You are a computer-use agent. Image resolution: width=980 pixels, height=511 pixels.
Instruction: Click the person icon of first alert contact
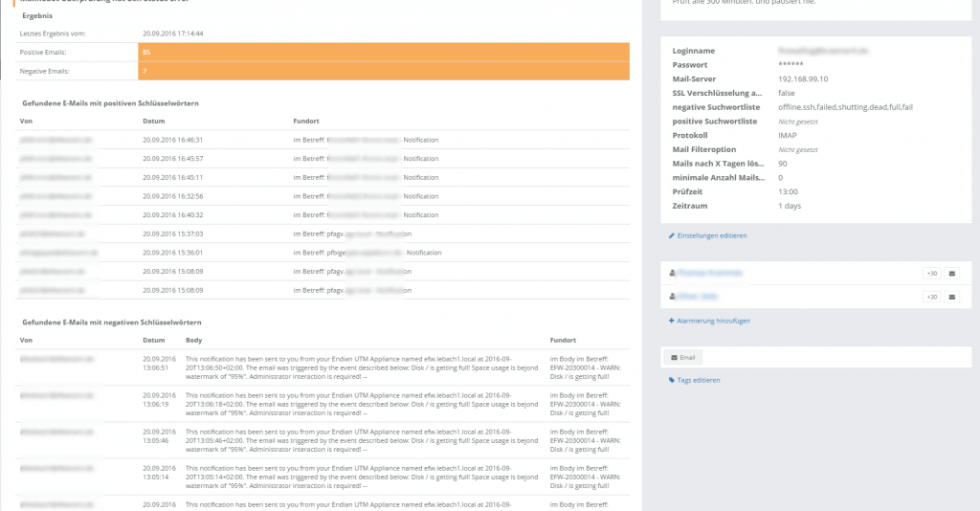click(674, 273)
